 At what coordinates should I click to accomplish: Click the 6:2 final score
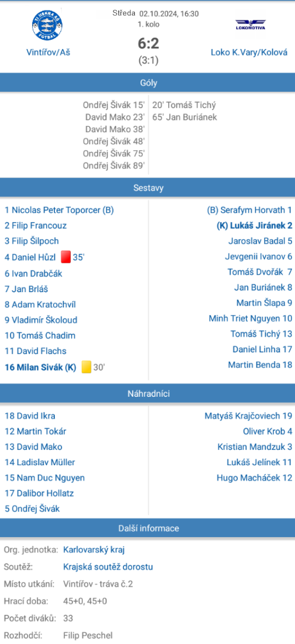click(148, 43)
